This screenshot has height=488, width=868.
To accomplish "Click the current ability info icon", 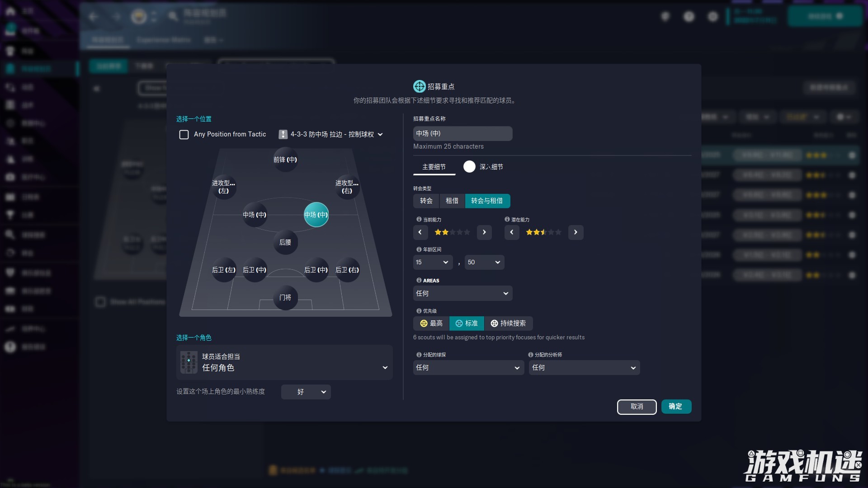I will pos(419,220).
